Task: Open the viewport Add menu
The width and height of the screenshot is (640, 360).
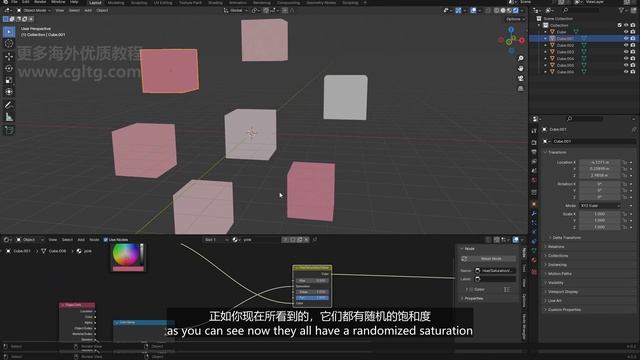Action: [x=88, y=10]
